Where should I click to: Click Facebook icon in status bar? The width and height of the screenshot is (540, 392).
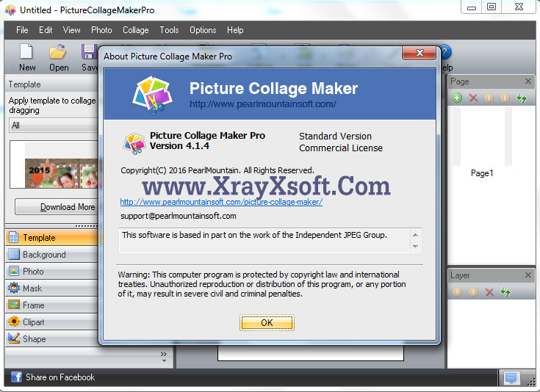(x=16, y=377)
